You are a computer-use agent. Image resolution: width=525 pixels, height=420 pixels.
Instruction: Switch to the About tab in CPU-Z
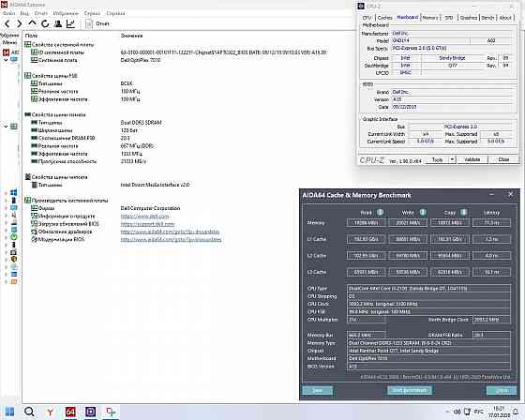point(505,18)
